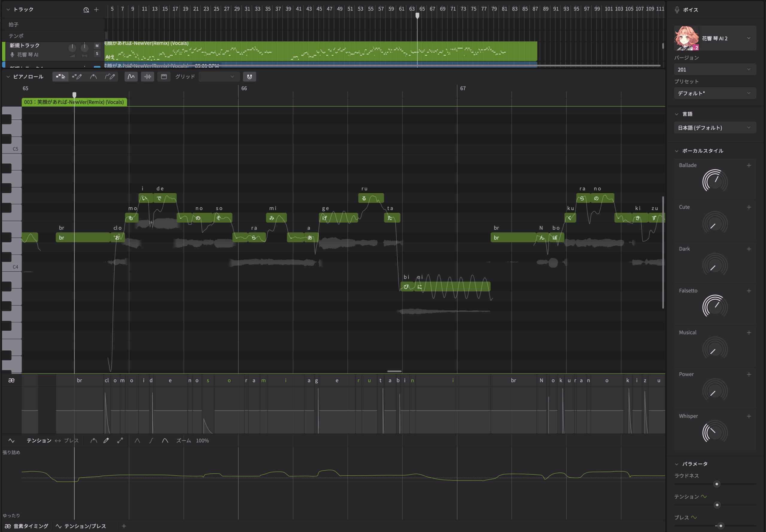Click the metronome icon in track header

[86, 10]
